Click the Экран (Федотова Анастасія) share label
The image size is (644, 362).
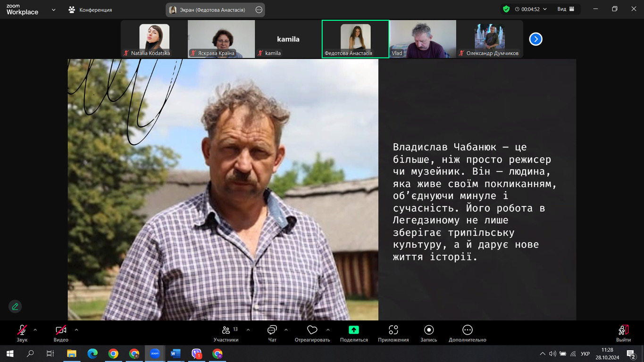click(x=211, y=10)
